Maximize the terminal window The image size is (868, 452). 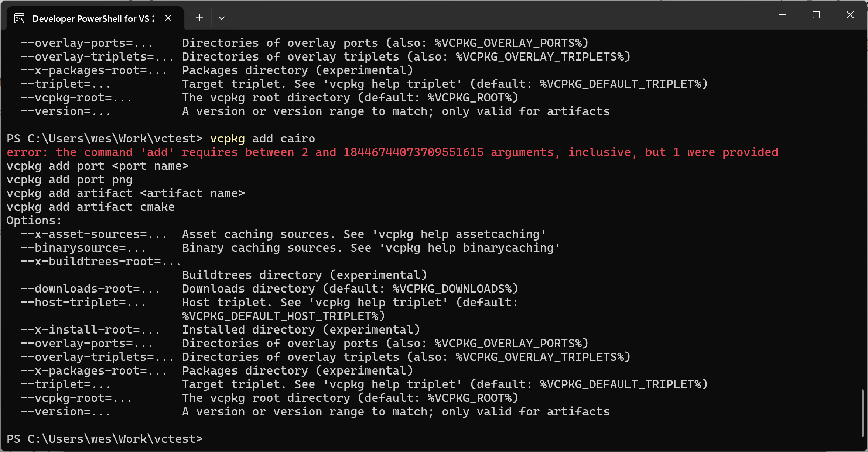[x=816, y=15]
